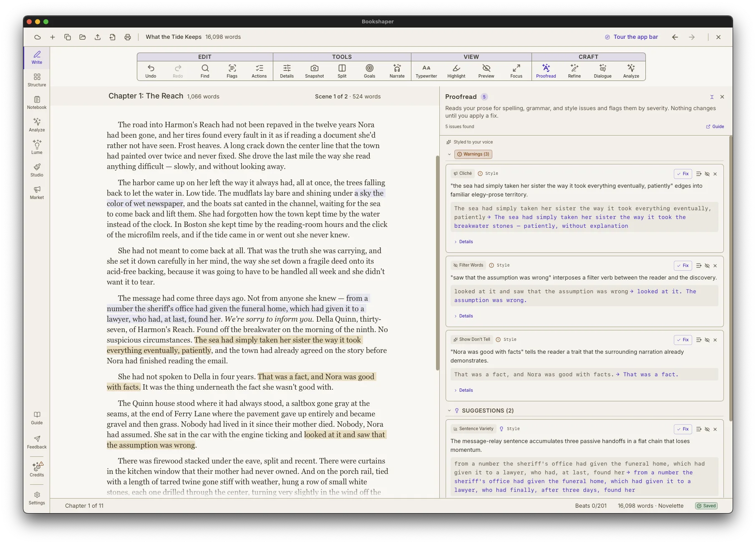This screenshot has width=756, height=544.
Task: Open the Details tool in TOOLS group
Action: tap(287, 71)
